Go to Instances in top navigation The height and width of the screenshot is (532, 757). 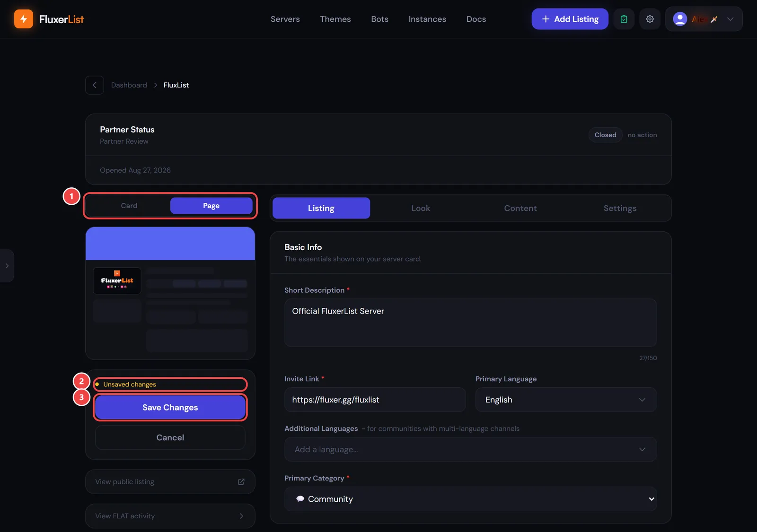point(427,19)
